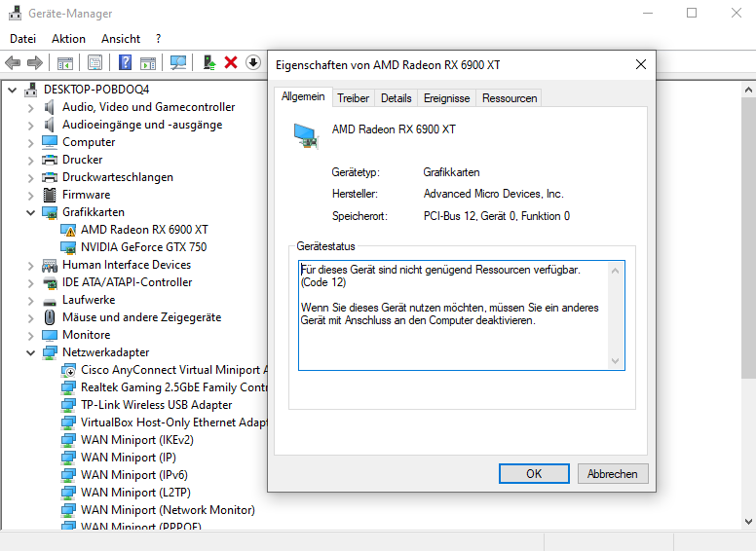Click the Update driver toolbar icon
The height and width of the screenshot is (551, 756).
(209, 62)
